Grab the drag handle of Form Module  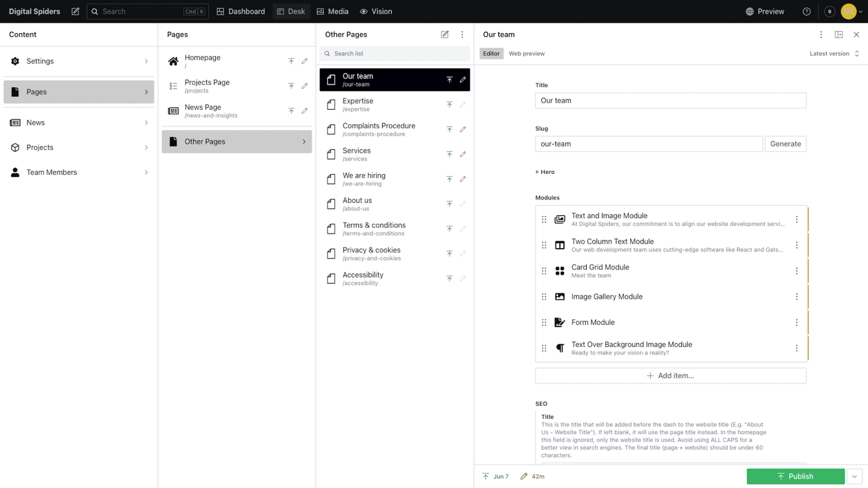[x=544, y=323]
